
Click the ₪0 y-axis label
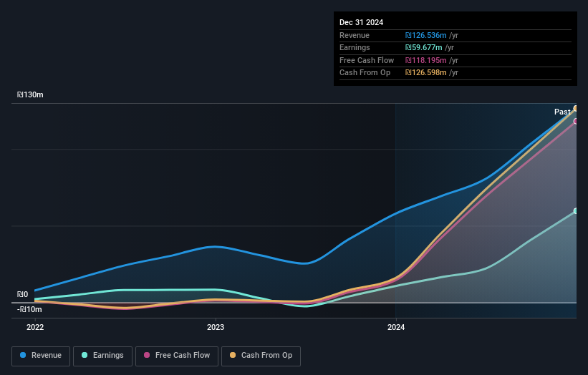click(22, 294)
